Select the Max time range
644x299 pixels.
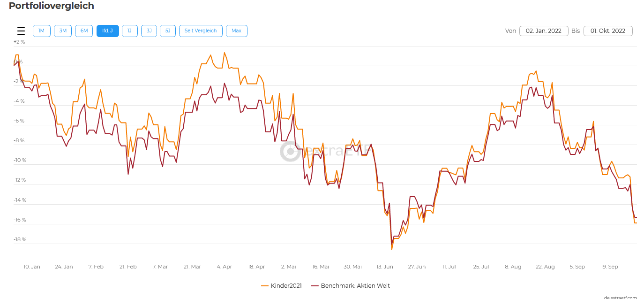pyautogui.click(x=236, y=31)
